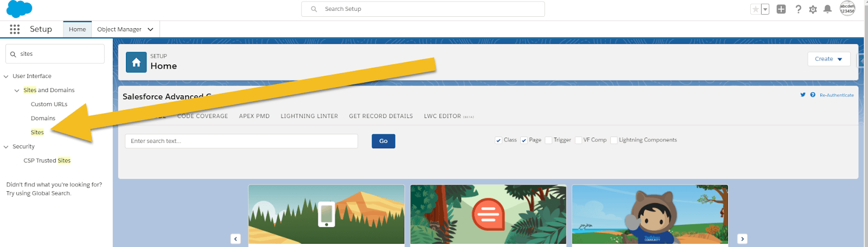Screen dimensions: 868x247
Task: Open the setup gear icon
Action: pyautogui.click(x=813, y=9)
